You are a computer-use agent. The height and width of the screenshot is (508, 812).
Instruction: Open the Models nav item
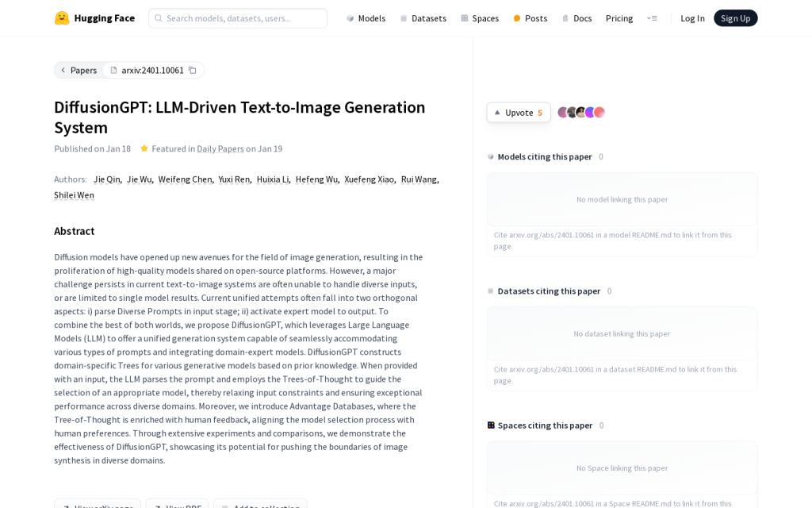click(x=366, y=18)
